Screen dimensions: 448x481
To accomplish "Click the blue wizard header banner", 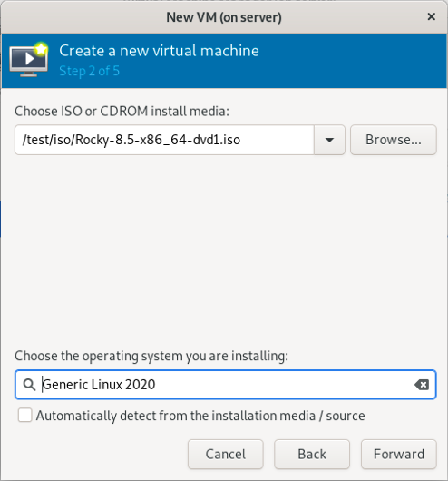I will 224,62.
